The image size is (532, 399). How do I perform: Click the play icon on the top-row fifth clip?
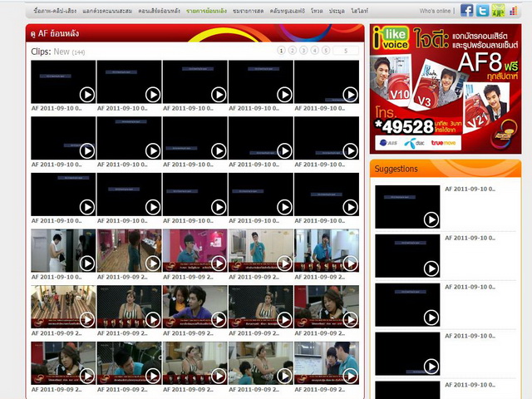pyautogui.click(x=351, y=95)
